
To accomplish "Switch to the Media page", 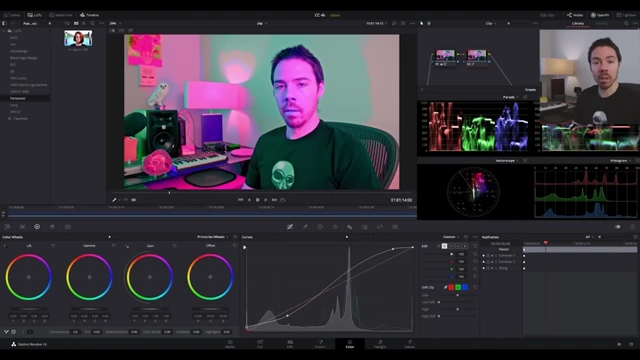I will 230,344.
